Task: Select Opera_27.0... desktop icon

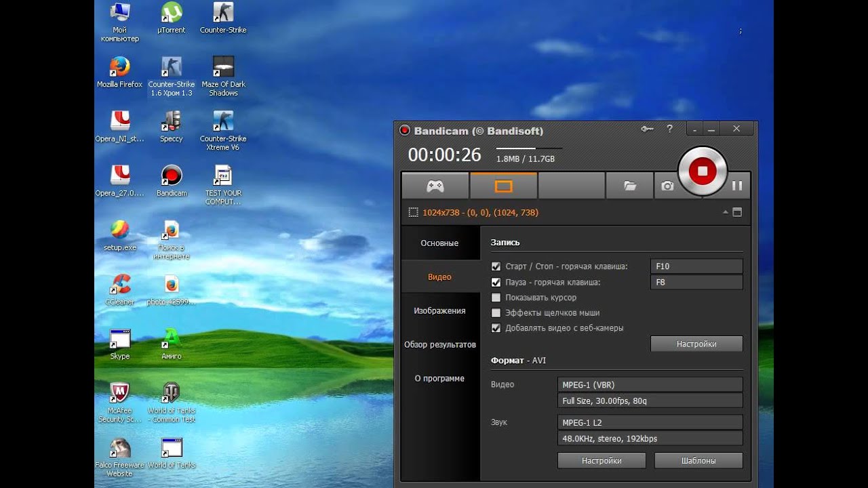Action: point(120,181)
